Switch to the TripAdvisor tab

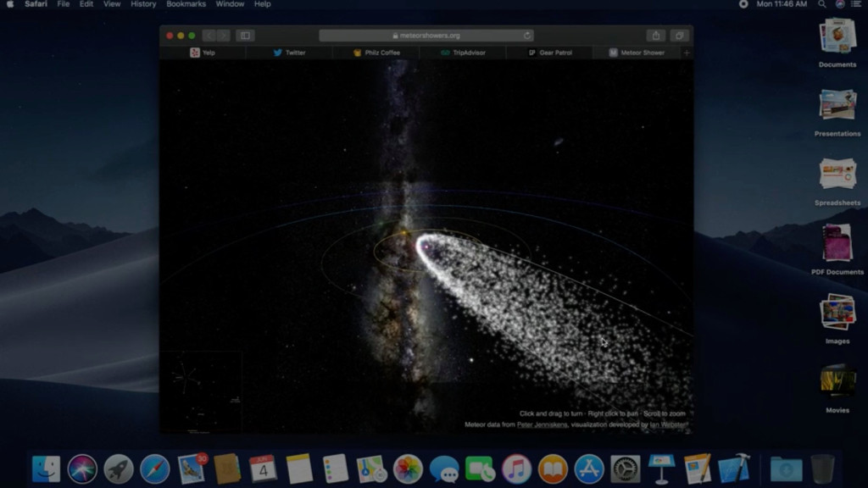tap(463, 53)
